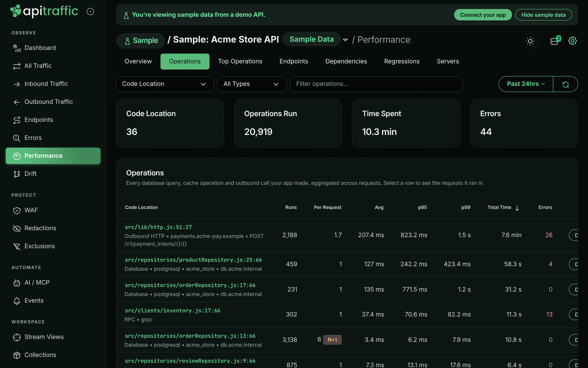Switch to the Dependencies tab
The height and width of the screenshot is (368, 588).
pos(346,61)
